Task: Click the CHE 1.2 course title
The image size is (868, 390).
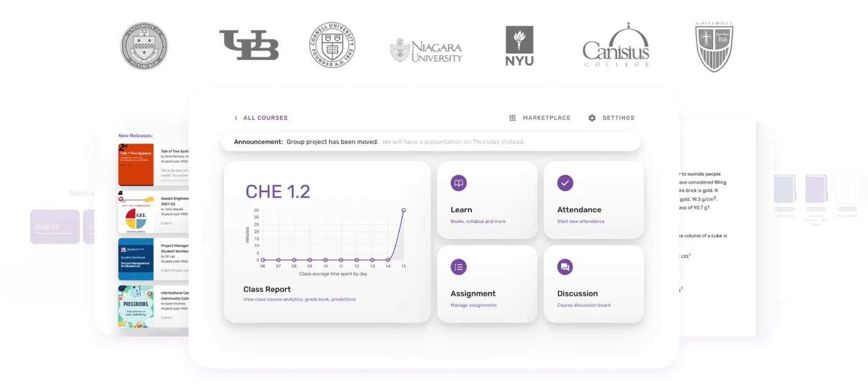Action: tap(278, 192)
